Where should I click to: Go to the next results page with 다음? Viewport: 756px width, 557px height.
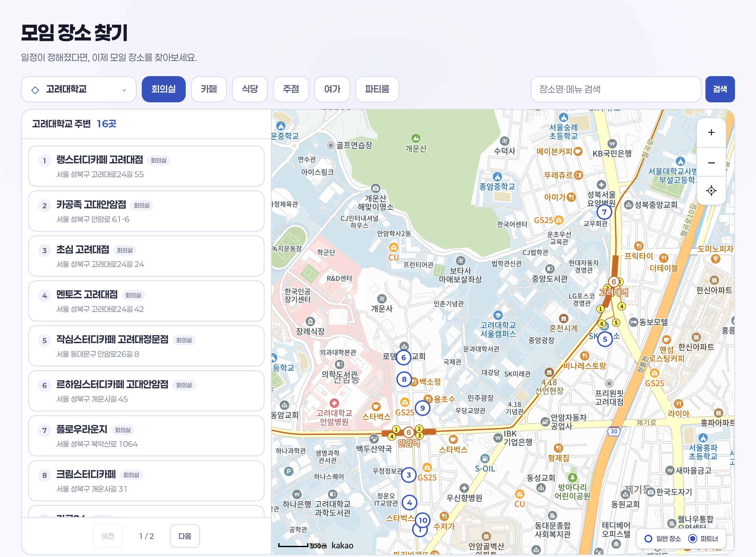tap(185, 536)
